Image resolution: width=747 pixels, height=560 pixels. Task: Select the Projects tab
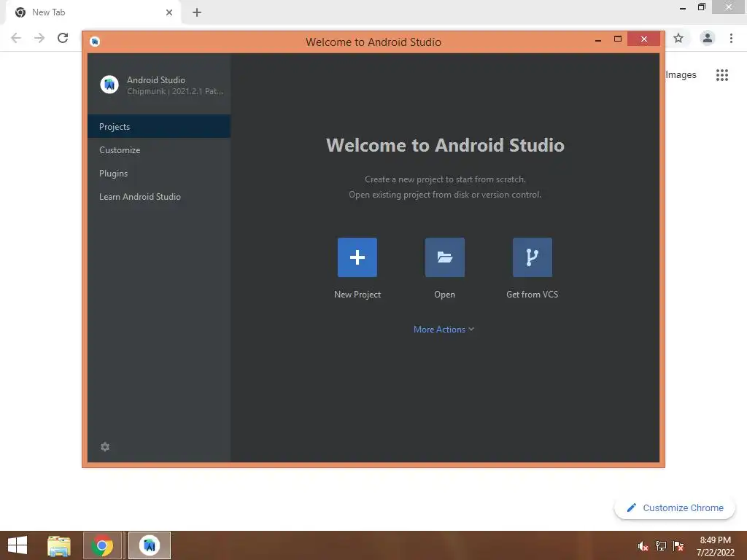(159, 127)
